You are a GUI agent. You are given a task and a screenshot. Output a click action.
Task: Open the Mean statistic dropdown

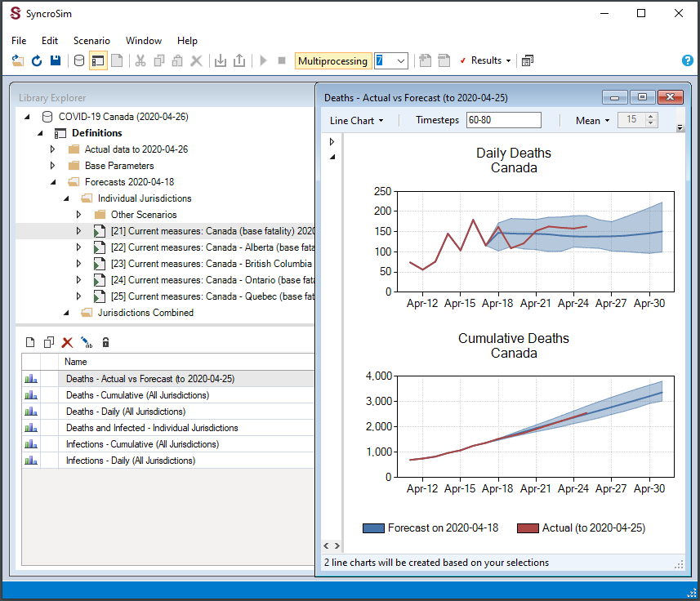coord(592,121)
